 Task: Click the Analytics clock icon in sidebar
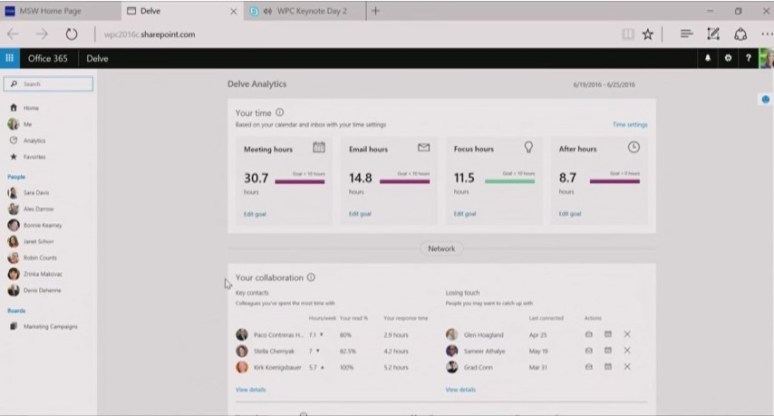point(13,141)
